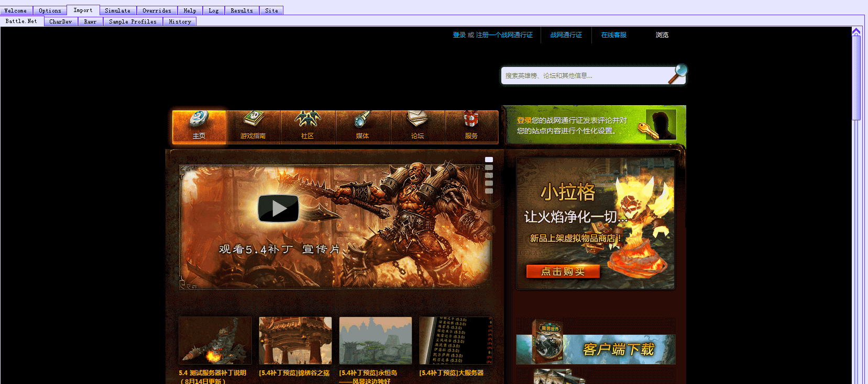Image resolution: width=868 pixels, height=384 pixels.
Task: Open the 战网通行证 account link
Action: click(566, 35)
